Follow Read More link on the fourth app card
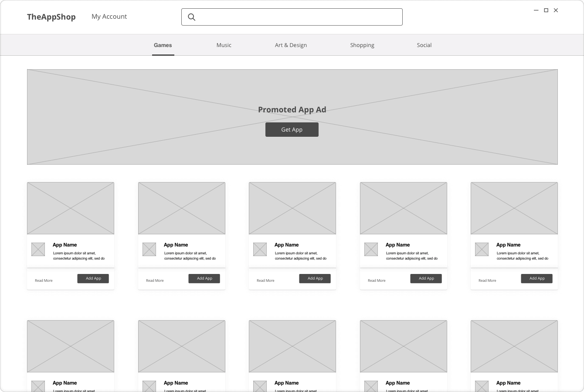This screenshot has height=392, width=584. click(377, 280)
